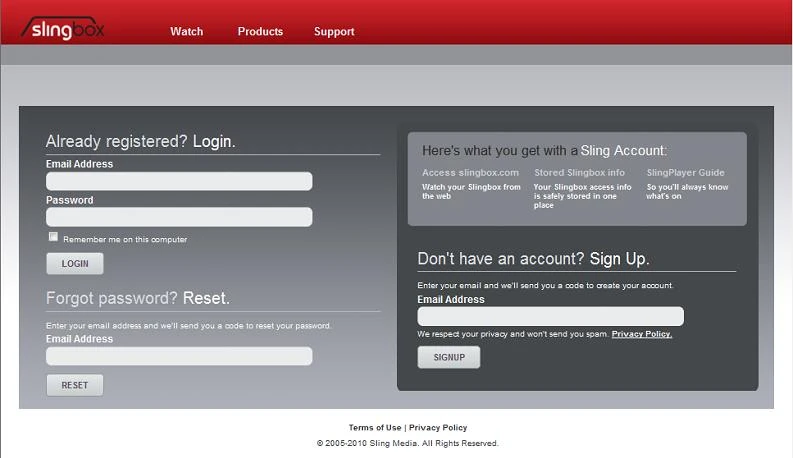Click 'Already registered? Login.' heading
The width and height of the screenshot is (793, 458).
141,141
